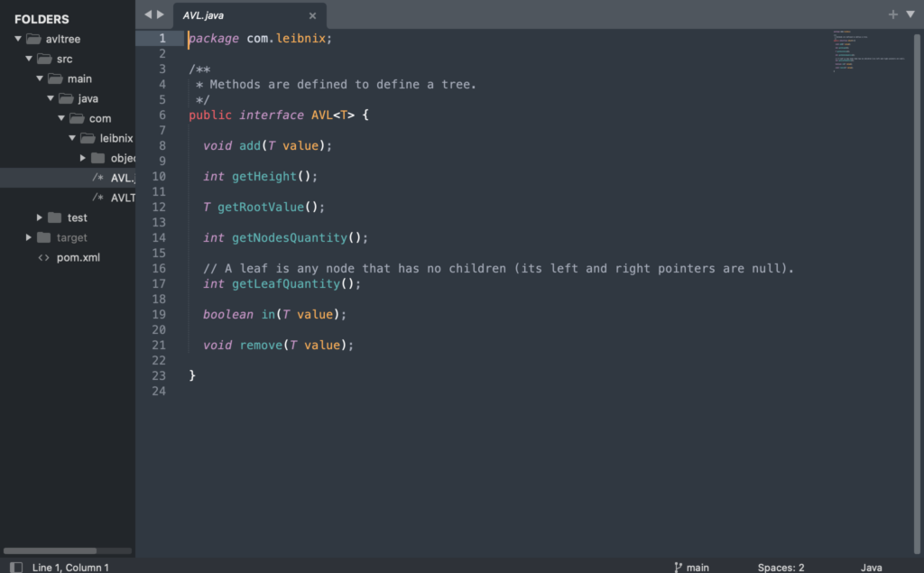Screen dimensions: 924x573
Task: Expand the test folder
Action: tap(40, 217)
